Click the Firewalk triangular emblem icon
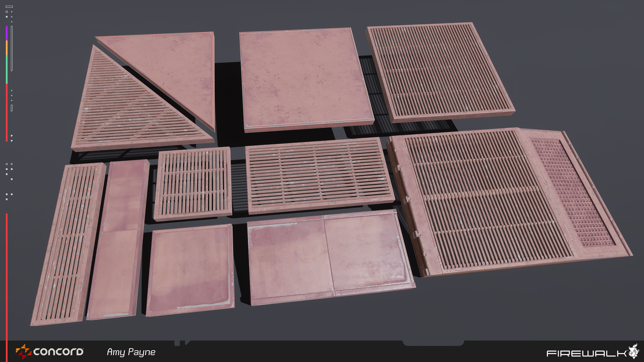Image resolution: width=644 pixels, height=362 pixels. pos(634,351)
